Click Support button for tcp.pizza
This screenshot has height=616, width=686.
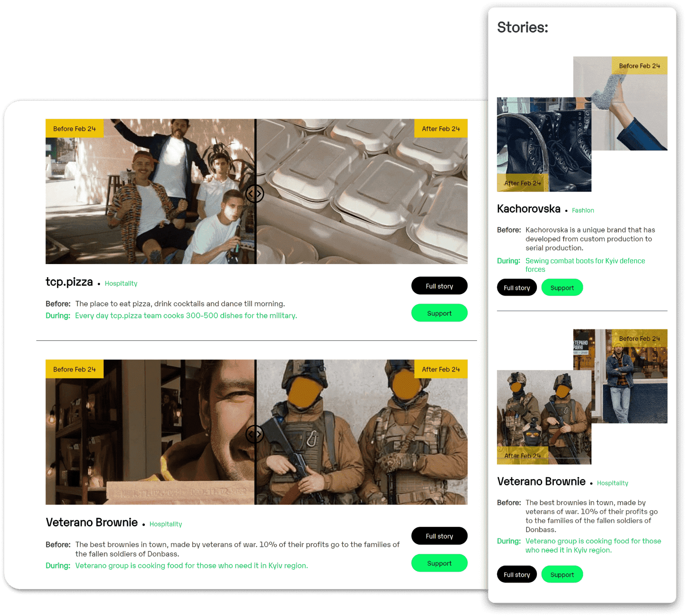click(x=439, y=313)
